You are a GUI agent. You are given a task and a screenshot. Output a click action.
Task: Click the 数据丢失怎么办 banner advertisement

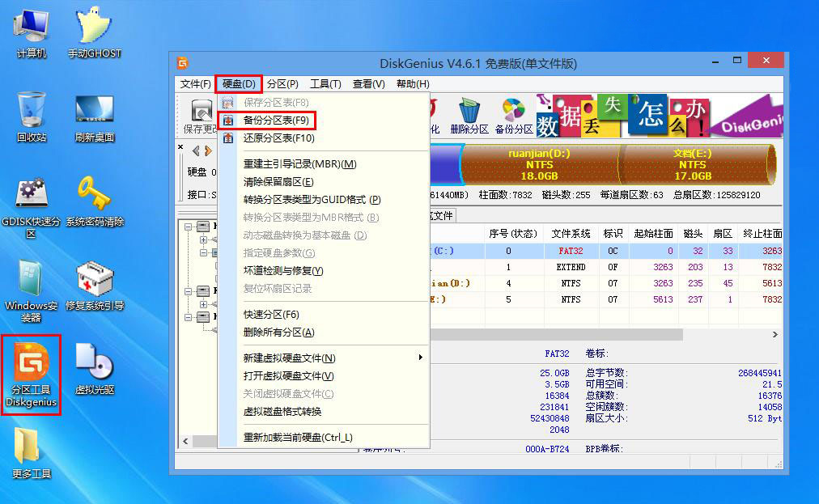(660, 116)
